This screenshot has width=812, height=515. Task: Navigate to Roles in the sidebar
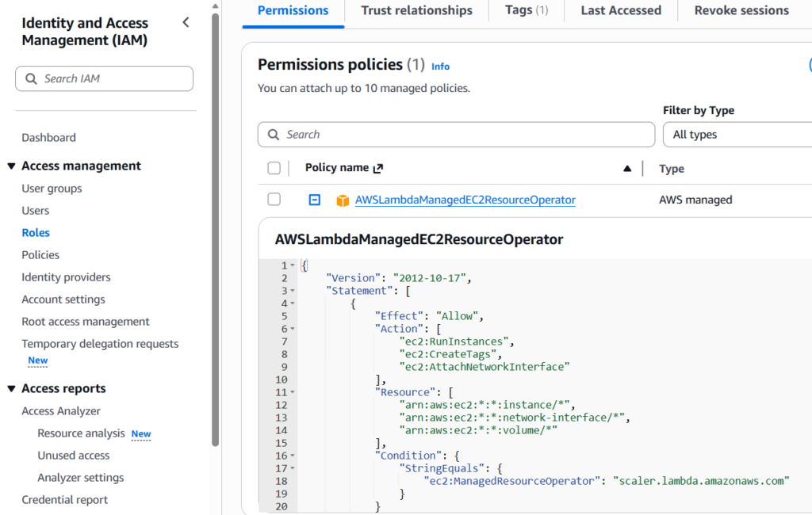click(36, 232)
